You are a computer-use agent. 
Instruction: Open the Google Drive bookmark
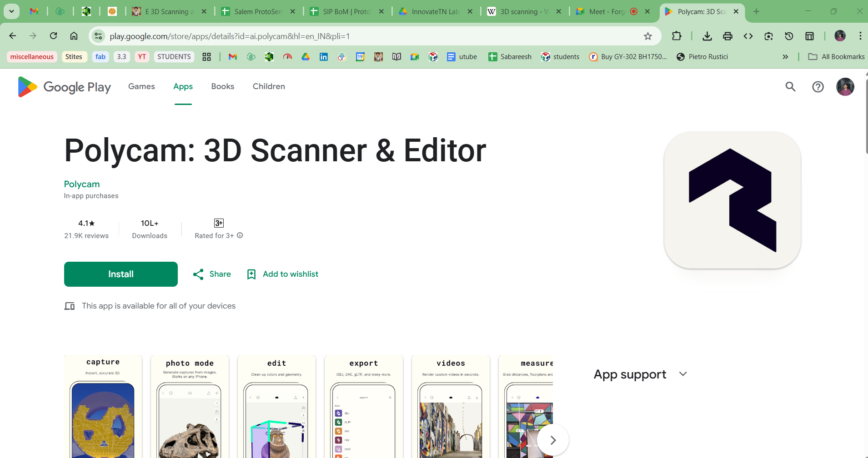tap(306, 57)
